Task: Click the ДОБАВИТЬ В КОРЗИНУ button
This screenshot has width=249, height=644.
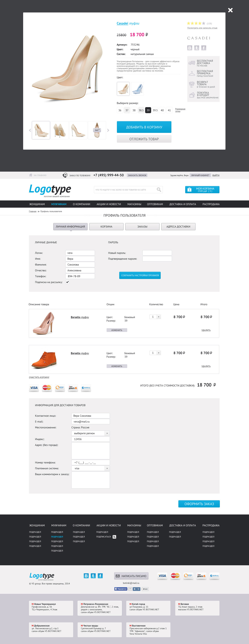Action: 144,127
